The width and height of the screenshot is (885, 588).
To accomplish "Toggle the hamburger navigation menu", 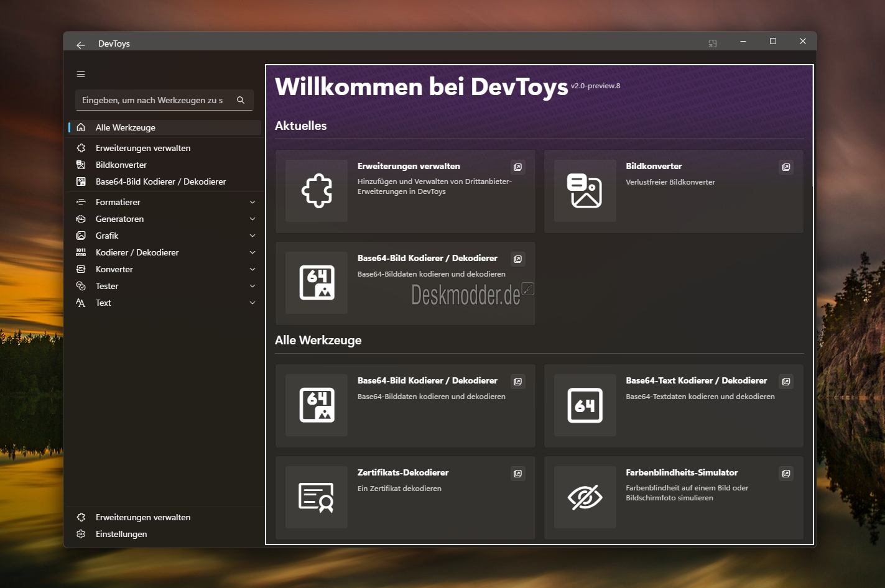I will point(81,75).
